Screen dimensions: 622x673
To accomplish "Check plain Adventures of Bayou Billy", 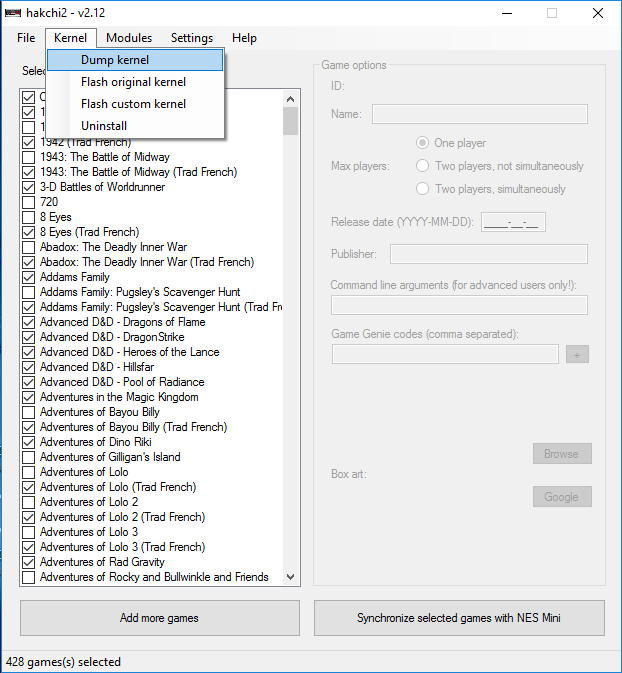I will (28, 412).
